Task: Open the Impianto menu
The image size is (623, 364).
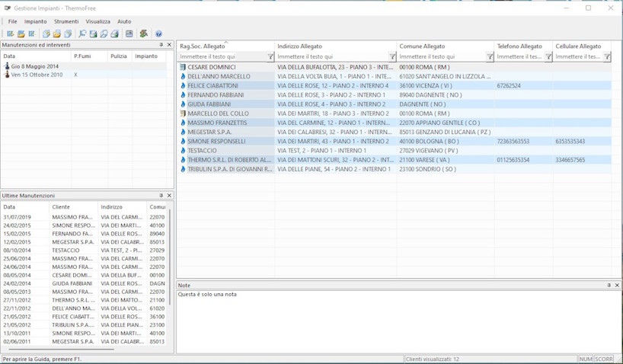Action: 35,21
